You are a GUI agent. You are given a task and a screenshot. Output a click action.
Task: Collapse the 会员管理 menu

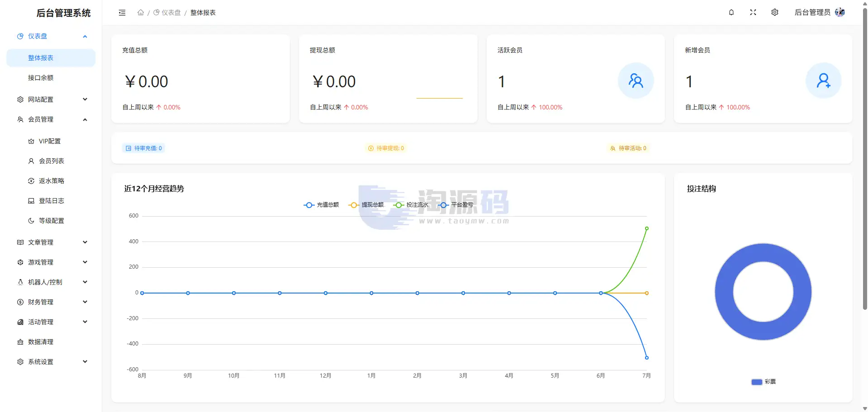51,119
